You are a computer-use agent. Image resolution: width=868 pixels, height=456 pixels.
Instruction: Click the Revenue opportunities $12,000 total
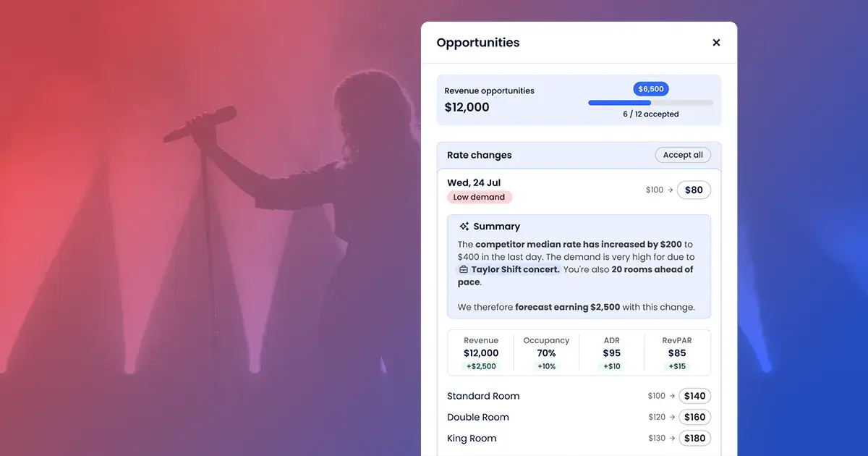point(467,107)
